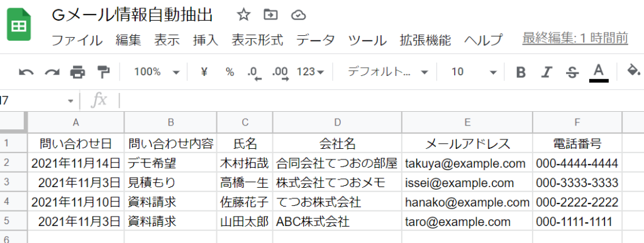This screenshot has width=644, height=243.
Task: Check cloud save status icon
Action: [x=298, y=16]
